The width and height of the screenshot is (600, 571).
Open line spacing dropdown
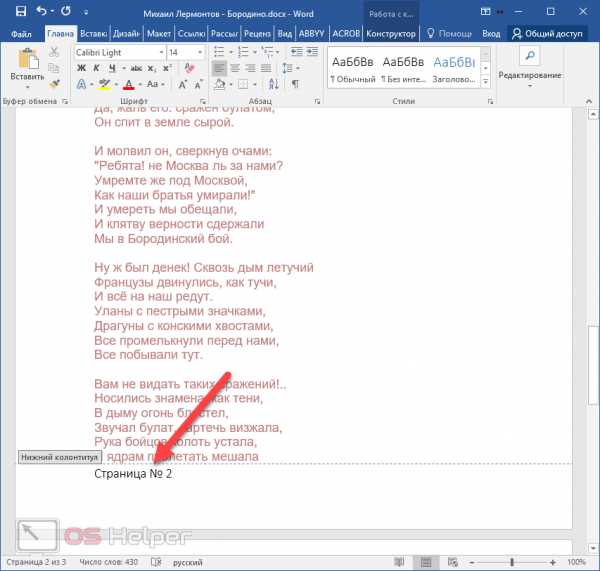tap(290, 68)
